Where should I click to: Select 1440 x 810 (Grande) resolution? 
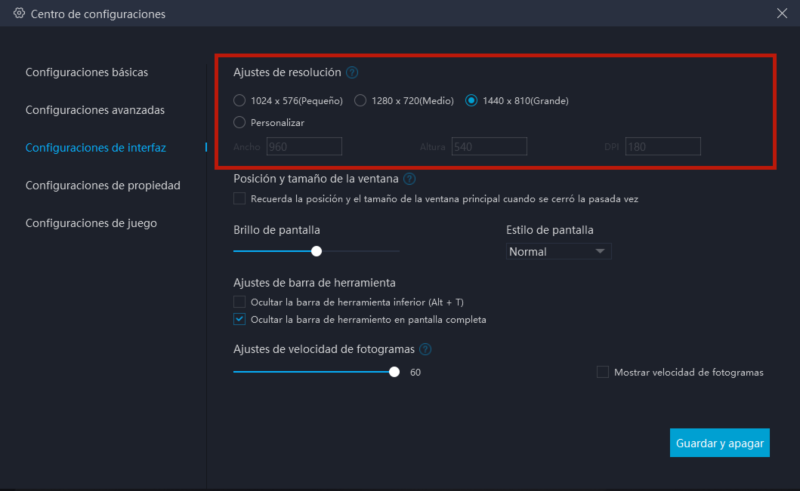pyautogui.click(x=472, y=100)
